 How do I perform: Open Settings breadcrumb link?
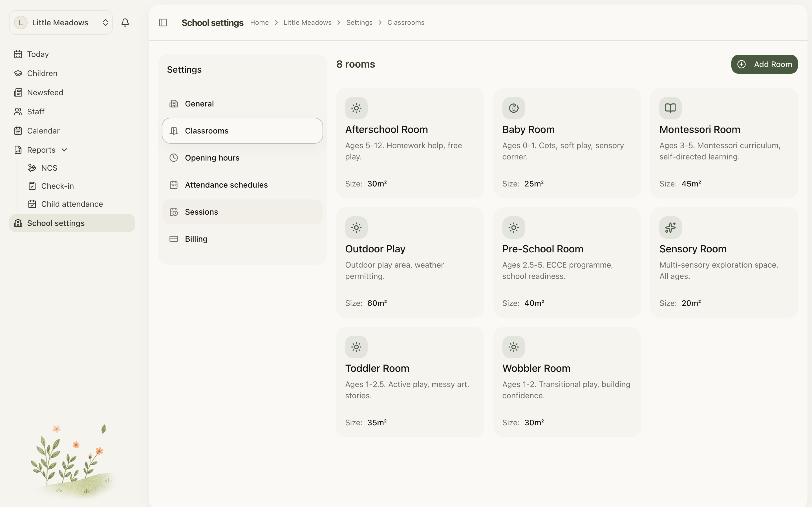[x=359, y=23]
